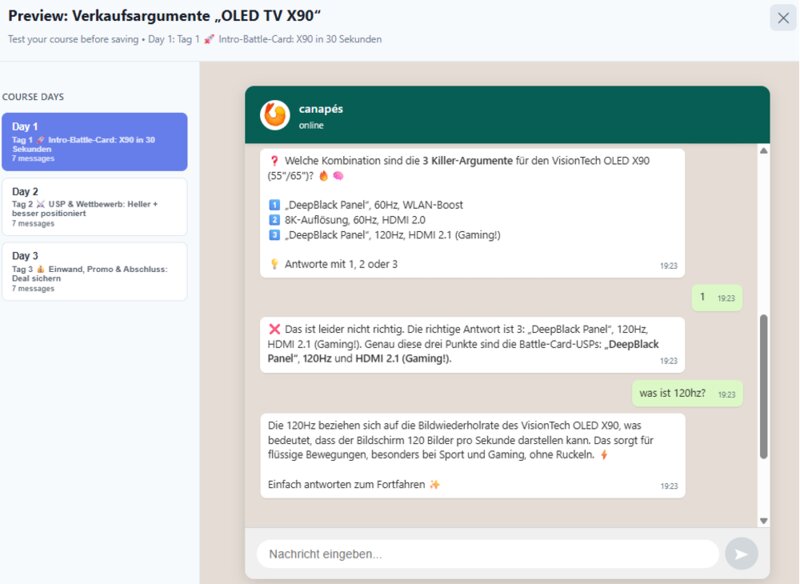Close the course preview dialog
The image size is (800, 584).
coord(781,17)
